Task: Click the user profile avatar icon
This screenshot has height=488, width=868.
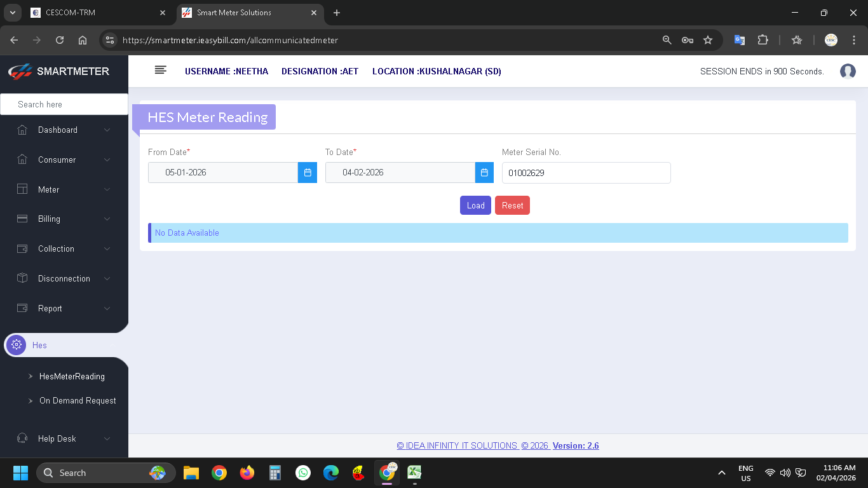Action: click(848, 71)
